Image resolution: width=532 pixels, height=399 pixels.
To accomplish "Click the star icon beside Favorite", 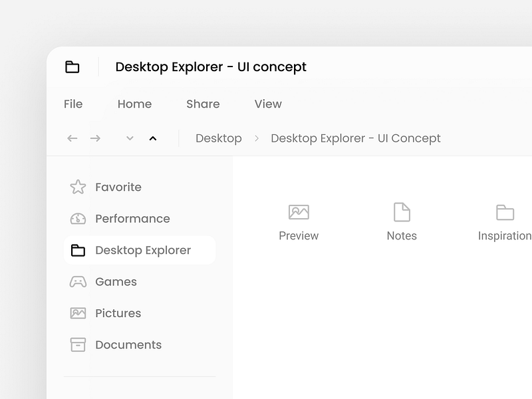I will [x=78, y=187].
